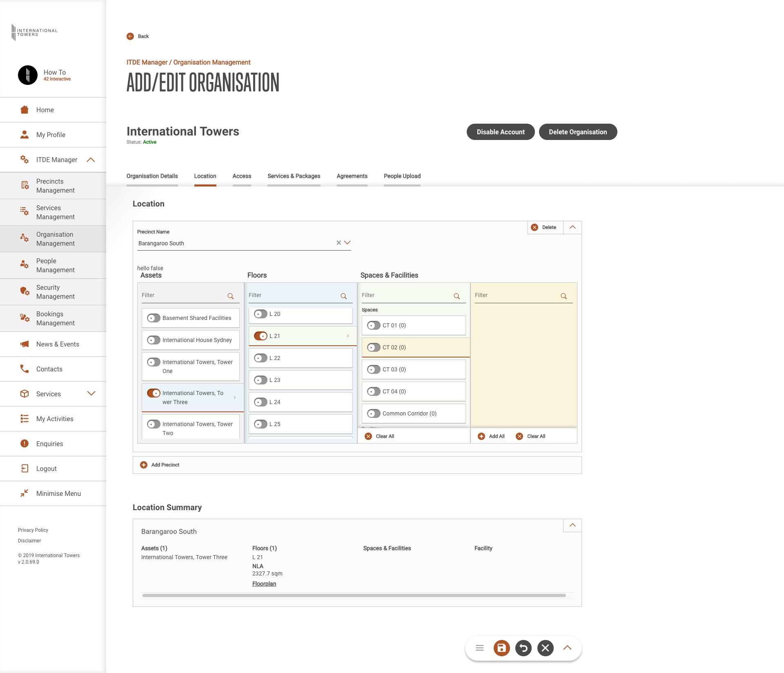Click Minimise Menu

click(53, 493)
